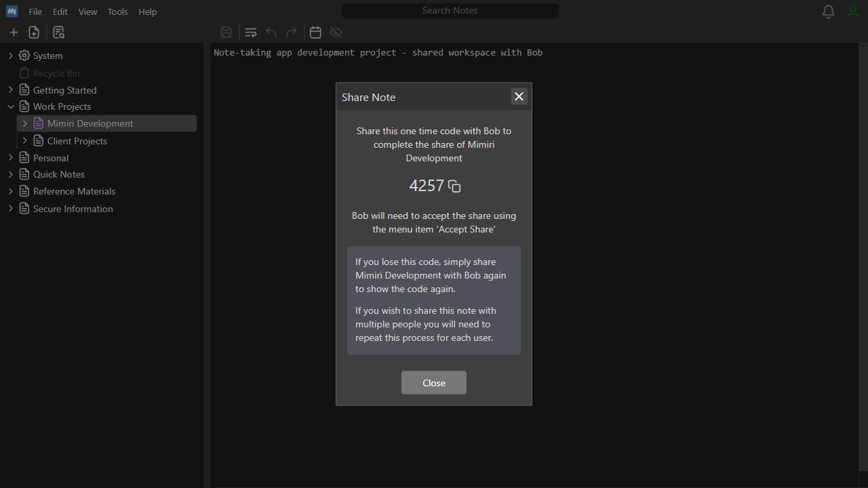The width and height of the screenshot is (868, 488).
Task: Select the Recycle Bin label
Action: (56, 73)
